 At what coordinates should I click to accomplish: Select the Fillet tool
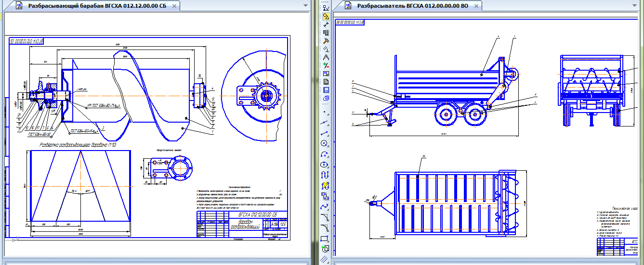(325, 228)
